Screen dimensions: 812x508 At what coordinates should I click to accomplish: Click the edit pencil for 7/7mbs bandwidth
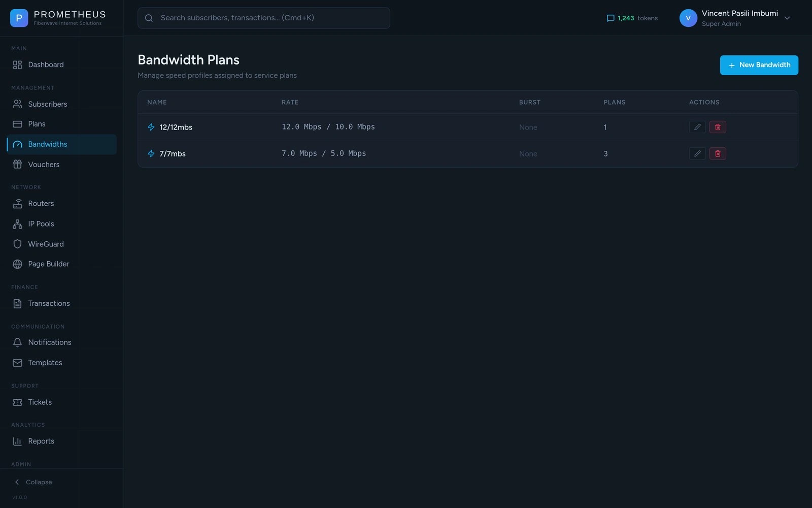[x=697, y=153]
